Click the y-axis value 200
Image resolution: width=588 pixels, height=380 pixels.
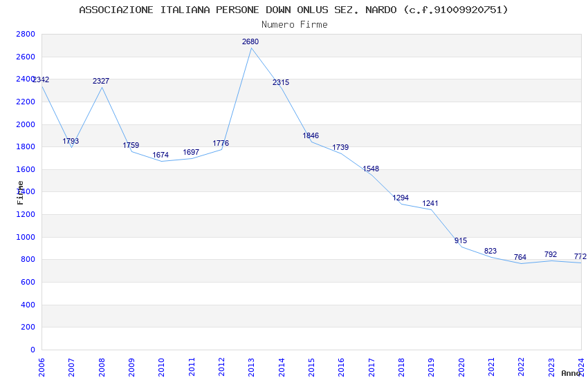pyautogui.click(x=28, y=327)
